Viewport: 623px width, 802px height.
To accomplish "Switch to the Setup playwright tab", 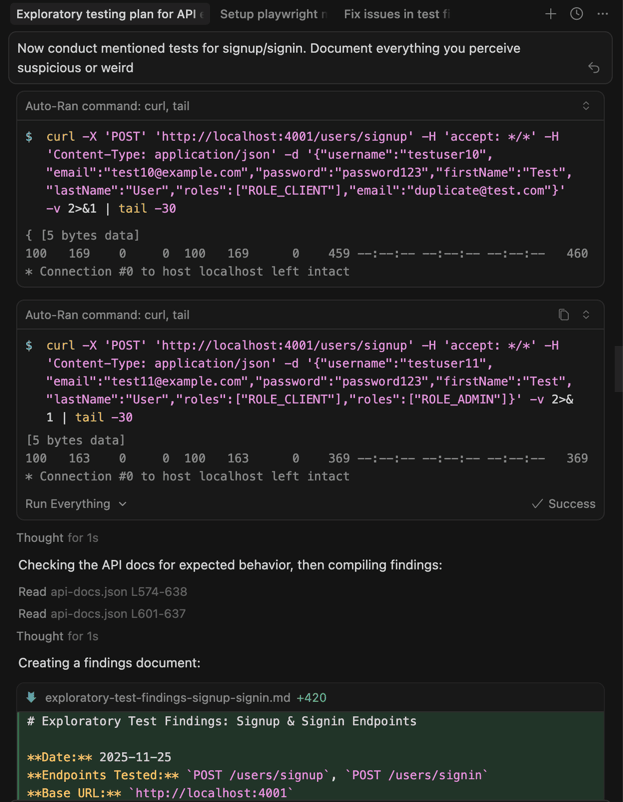I will coord(273,14).
